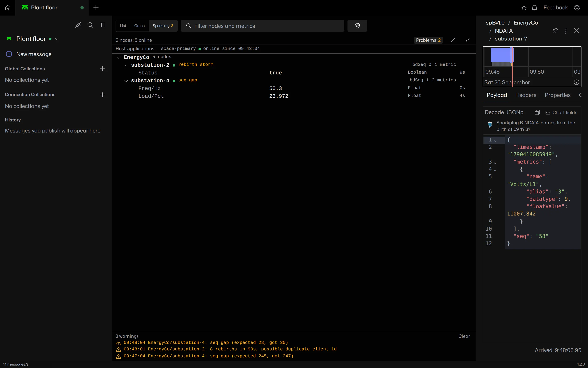
Task: Pin the substation-7 message
Action: pos(555,31)
